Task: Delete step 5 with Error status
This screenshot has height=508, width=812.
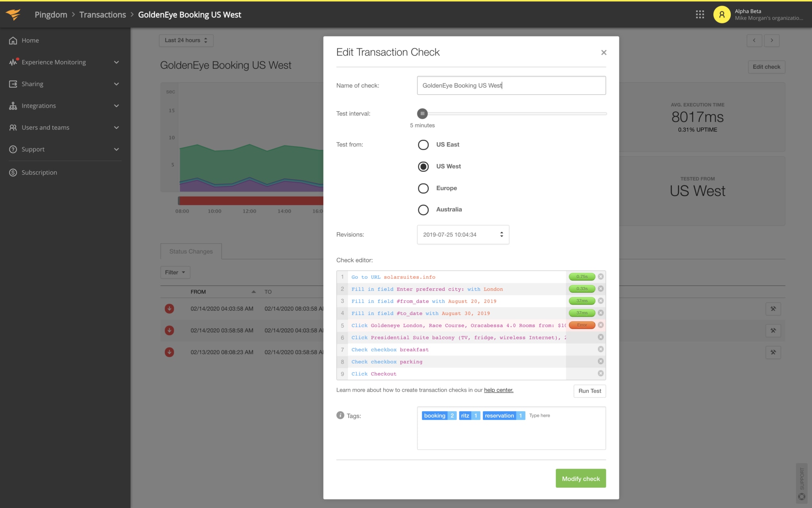Action: coord(601,325)
